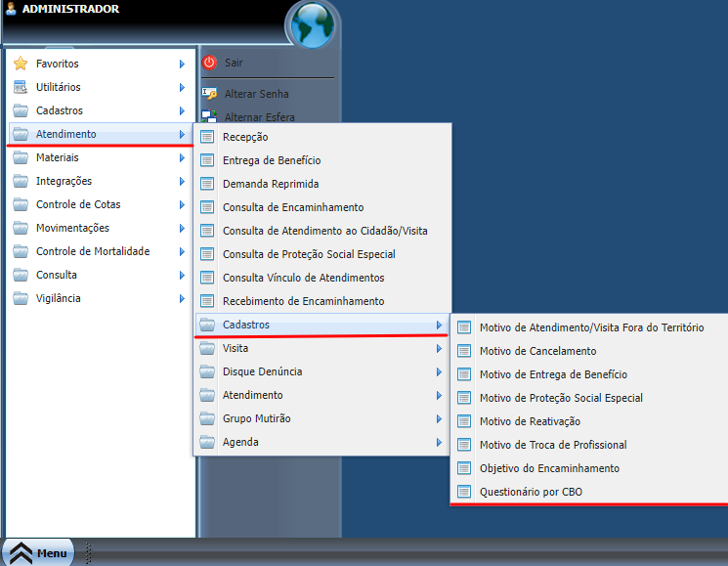The width and height of the screenshot is (728, 566).
Task: Expand the Vigilância menu arrow
Action: [182, 298]
